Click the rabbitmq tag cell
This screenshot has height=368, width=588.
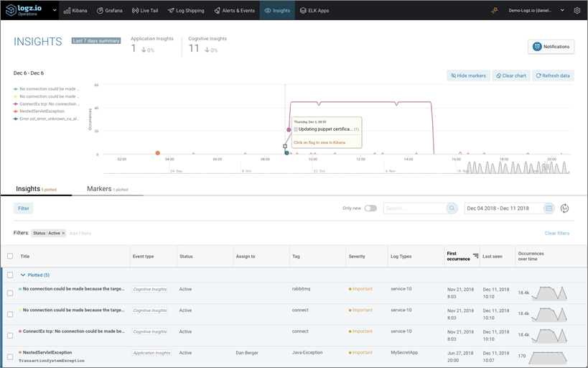(x=301, y=289)
